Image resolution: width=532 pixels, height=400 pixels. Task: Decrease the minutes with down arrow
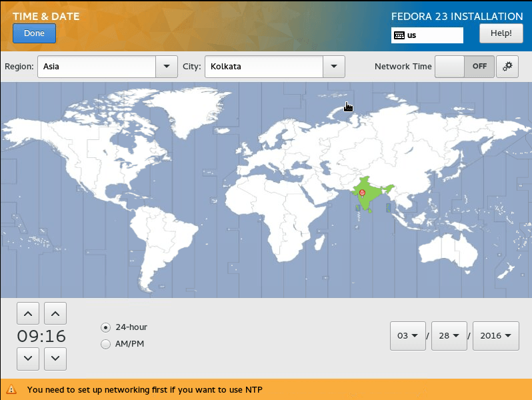point(55,359)
